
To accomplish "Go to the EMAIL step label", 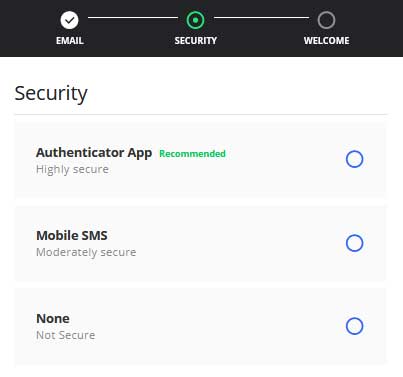I will pos(70,41).
